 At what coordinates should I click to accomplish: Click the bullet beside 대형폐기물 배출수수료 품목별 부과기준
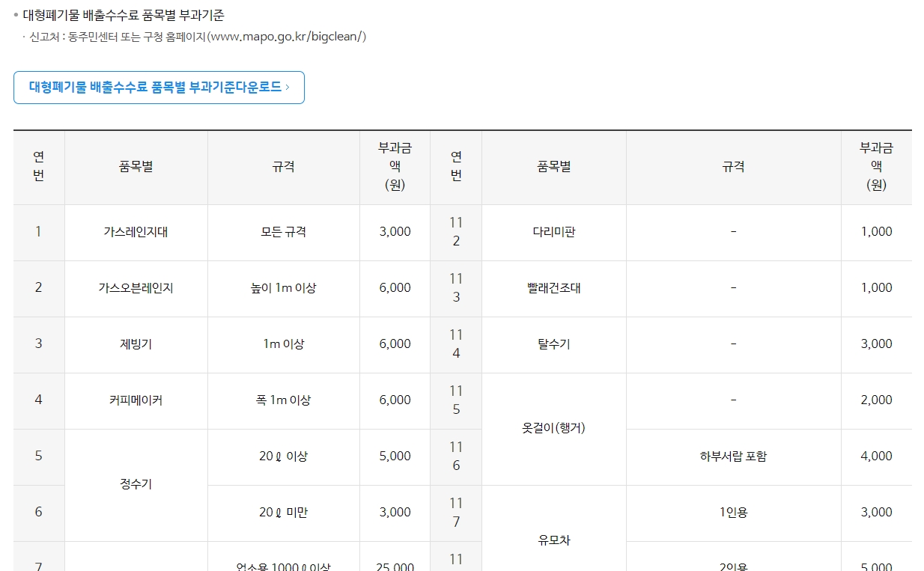click(16, 13)
